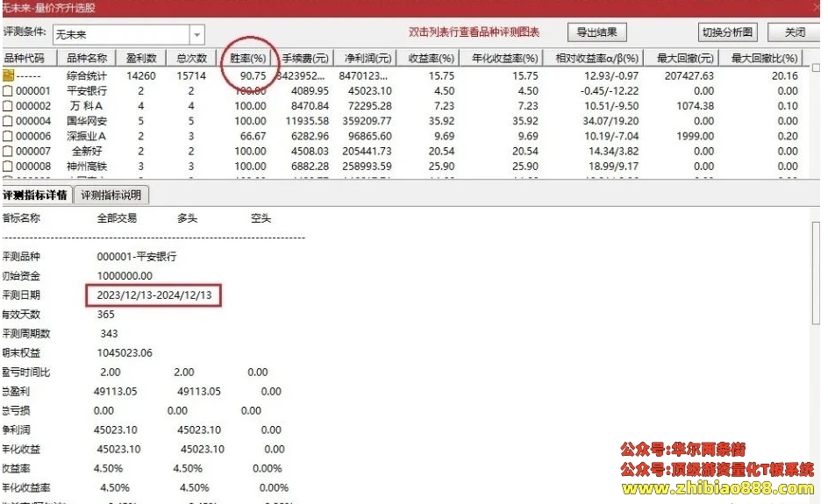
Task: Switch to the 评测指标说明 tab
Action: point(111,195)
